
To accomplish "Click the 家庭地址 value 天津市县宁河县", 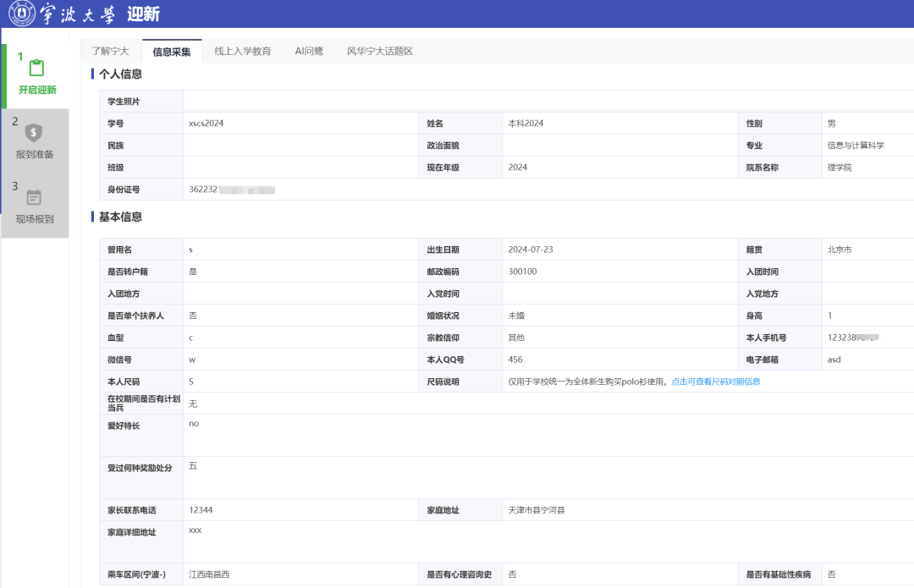I will coord(537,510).
